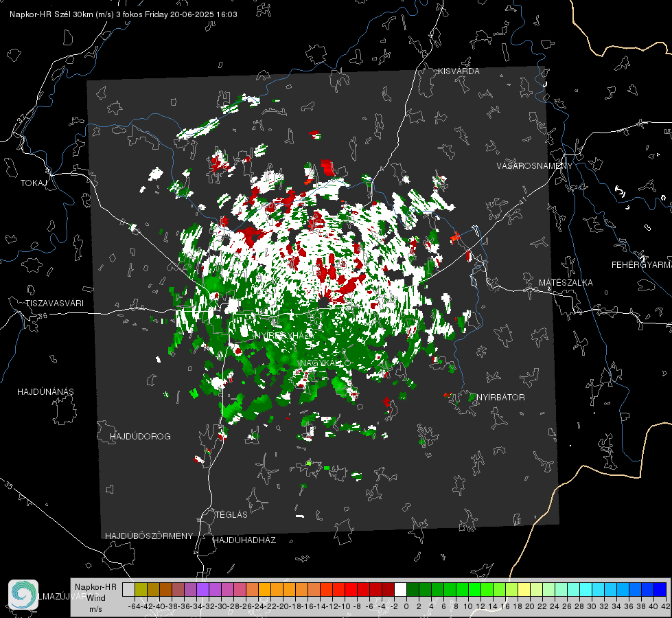Click the HAJDÚHADHÁZ label
Image resolution: width=672 pixels, height=618 pixels.
tap(244, 540)
